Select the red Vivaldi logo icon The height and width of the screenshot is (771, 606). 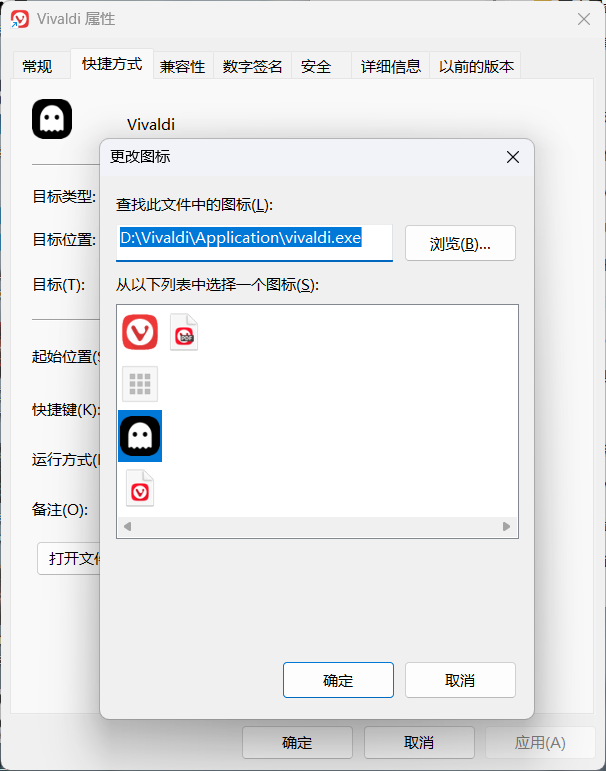click(140, 332)
